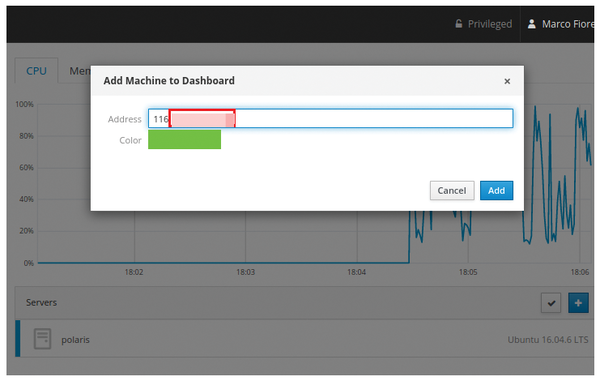Click the Servers panel heading
This screenshot has width=600, height=381.
pyautogui.click(x=41, y=303)
